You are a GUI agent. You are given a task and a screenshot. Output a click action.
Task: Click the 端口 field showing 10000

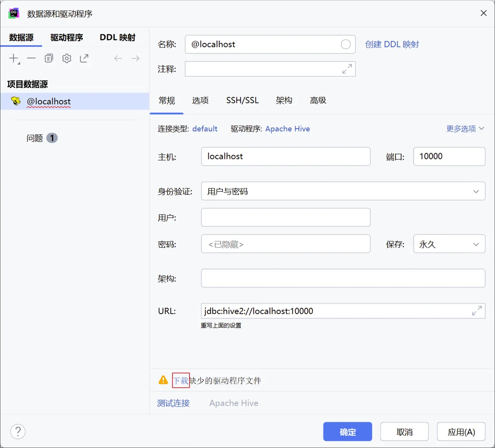(449, 156)
